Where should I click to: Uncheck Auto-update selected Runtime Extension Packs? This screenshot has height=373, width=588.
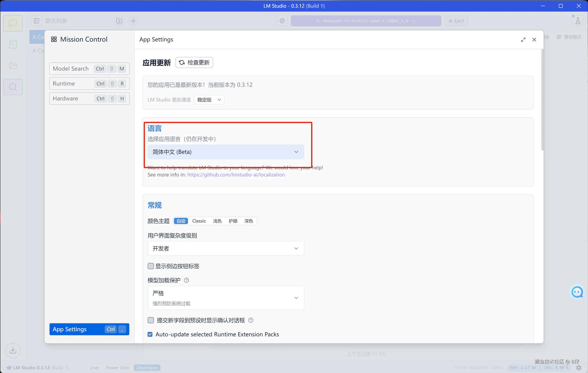click(x=150, y=334)
